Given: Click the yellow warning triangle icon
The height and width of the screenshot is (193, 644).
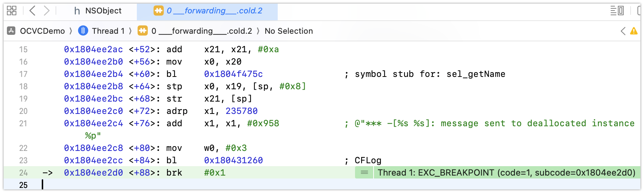Looking at the screenshot, I should pyautogui.click(x=634, y=31).
